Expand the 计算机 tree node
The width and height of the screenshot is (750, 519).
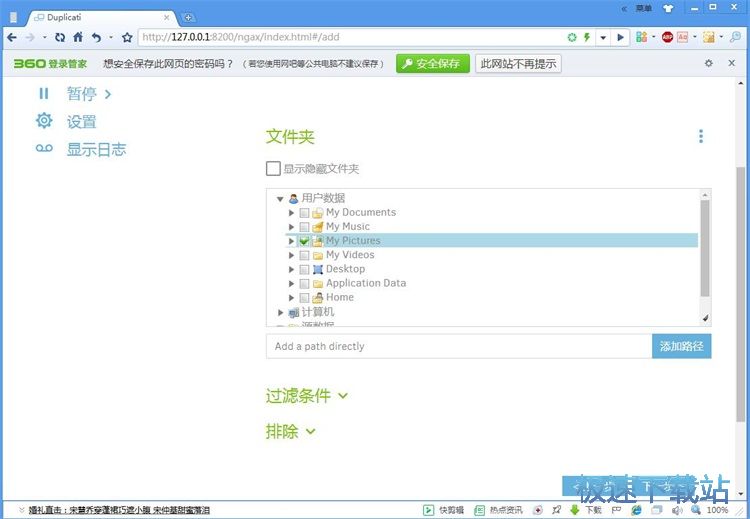point(281,312)
